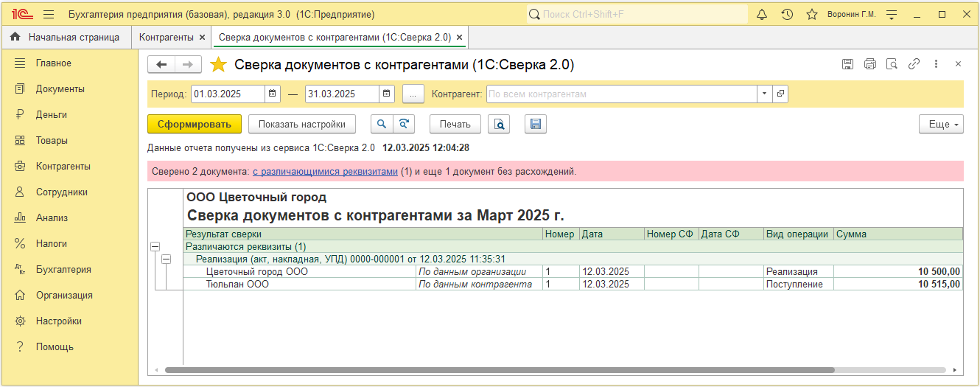This screenshot has width=980, height=387.
Task: Open calendar for end date 31.03.2025
Action: coord(387,94)
